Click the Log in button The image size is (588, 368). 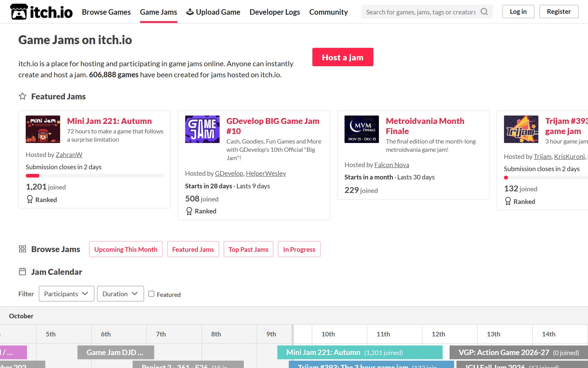518,12
